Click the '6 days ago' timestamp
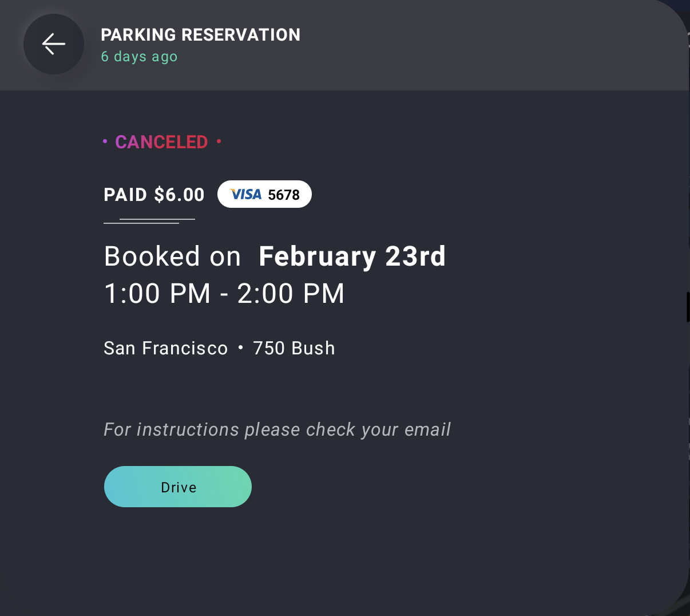 pos(139,57)
